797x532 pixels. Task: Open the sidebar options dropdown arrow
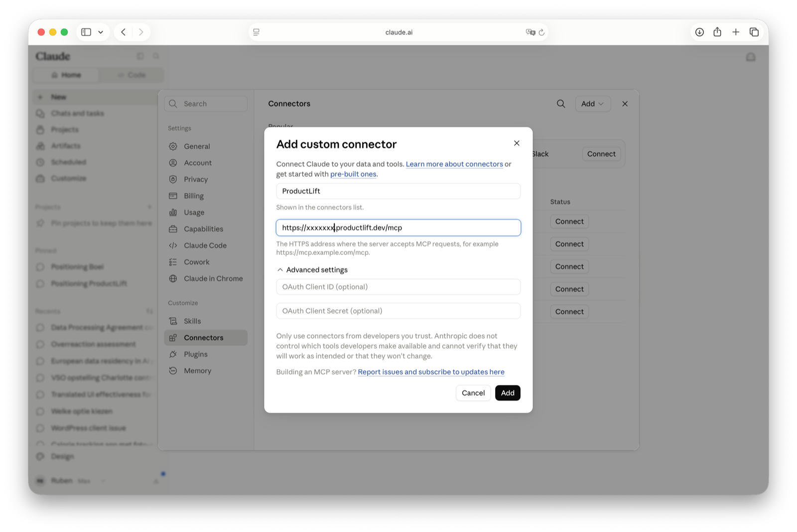pos(101,32)
